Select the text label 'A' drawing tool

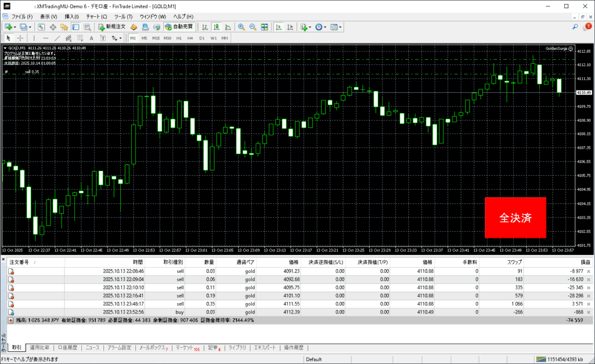[x=91, y=38]
